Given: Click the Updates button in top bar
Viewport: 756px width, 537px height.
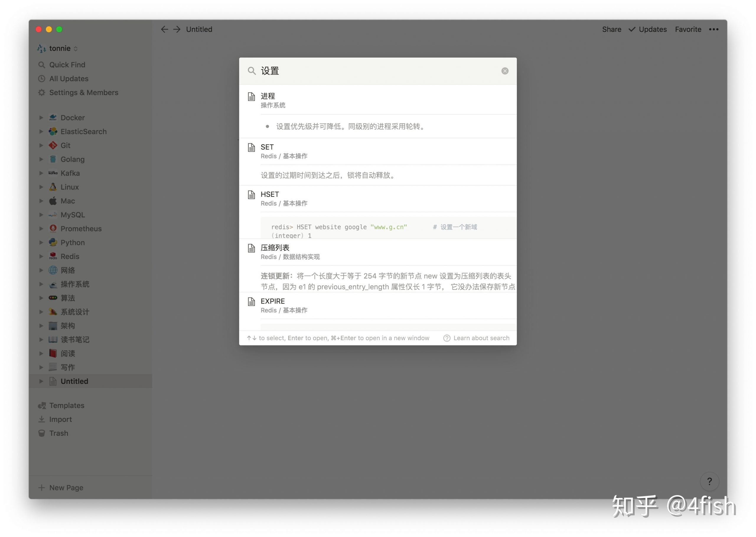Looking at the screenshot, I should coord(648,30).
